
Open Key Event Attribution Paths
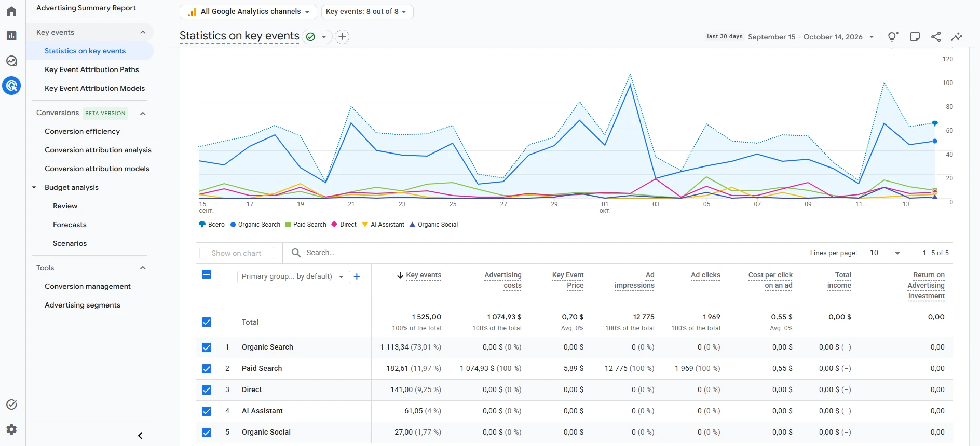92,69
